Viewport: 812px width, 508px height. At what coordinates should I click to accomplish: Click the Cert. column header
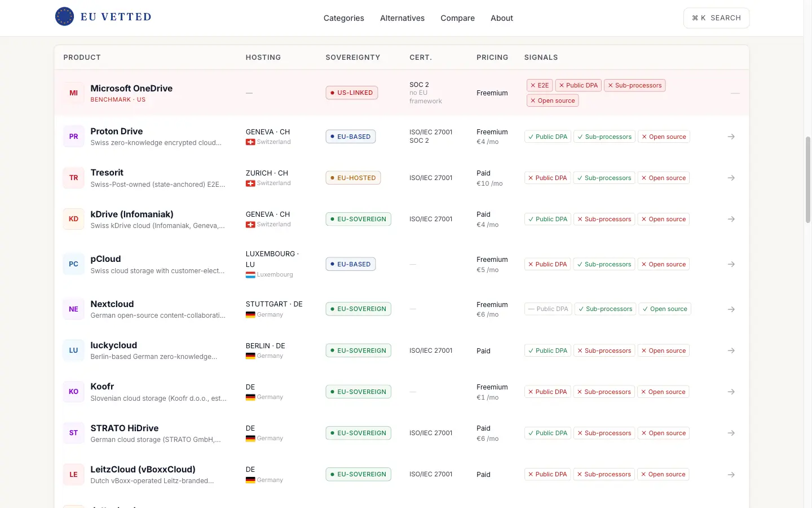coord(421,58)
